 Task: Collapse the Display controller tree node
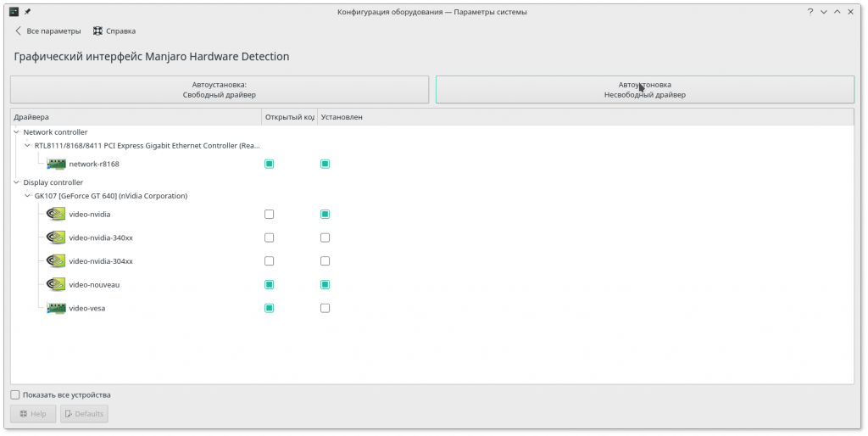click(17, 182)
